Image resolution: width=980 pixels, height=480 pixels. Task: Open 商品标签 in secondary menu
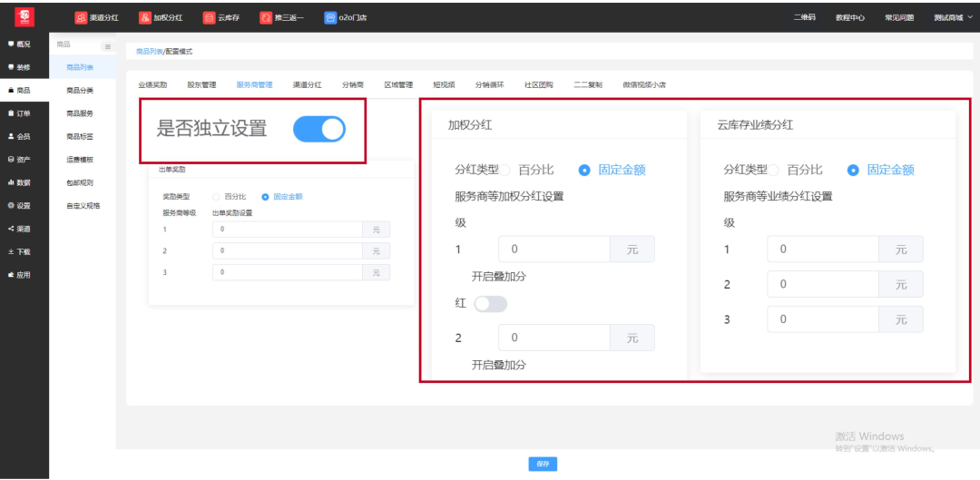pyautogui.click(x=80, y=136)
